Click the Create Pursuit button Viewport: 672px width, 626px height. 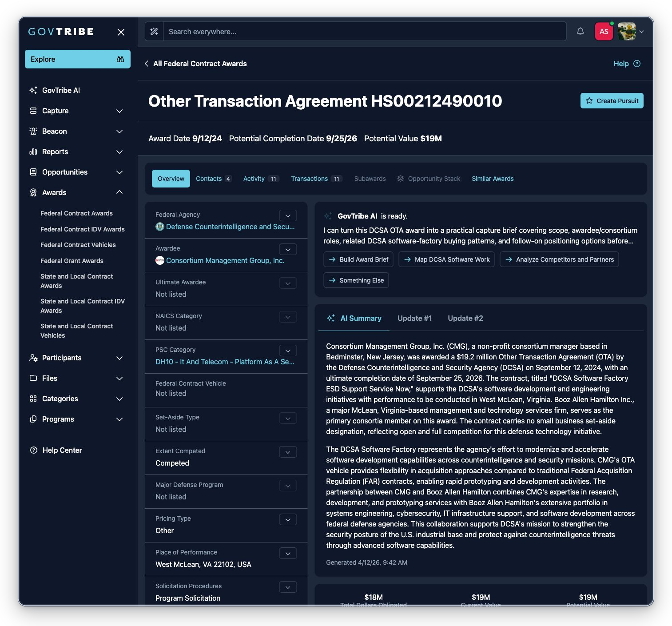tap(612, 101)
